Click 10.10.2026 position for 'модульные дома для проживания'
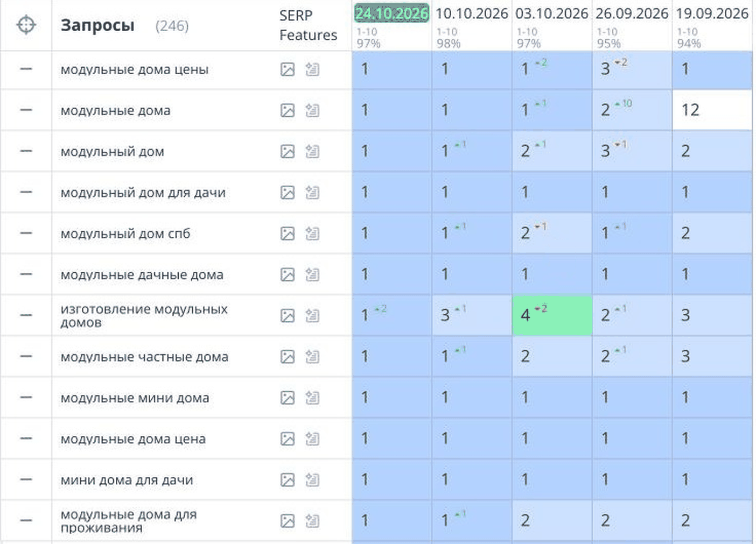Viewport: 756px width, 544px height. (x=472, y=520)
